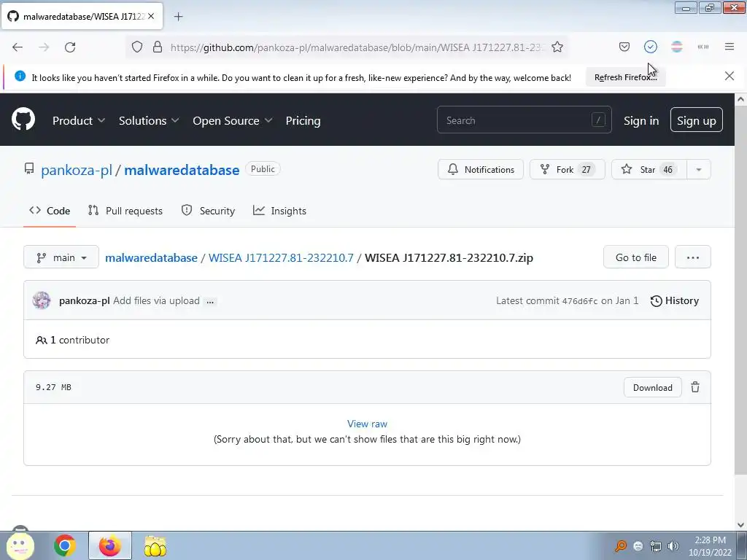Open commit hash 476d6fc
The height and width of the screenshot is (560, 747).
(580, 301)
